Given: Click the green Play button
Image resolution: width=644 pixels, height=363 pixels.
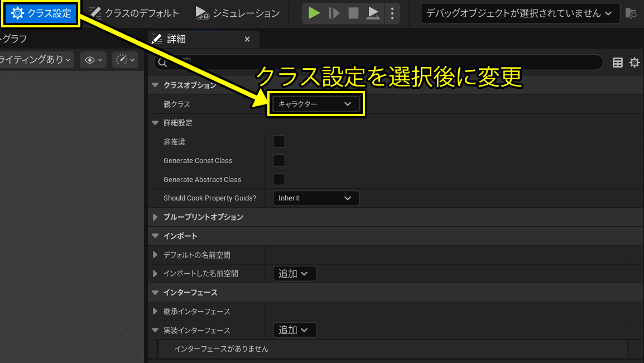Looking at the screenshot, I should click(314, 13).
